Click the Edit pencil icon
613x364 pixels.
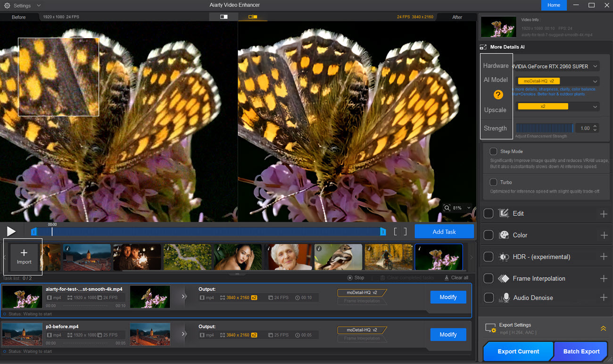504,213
